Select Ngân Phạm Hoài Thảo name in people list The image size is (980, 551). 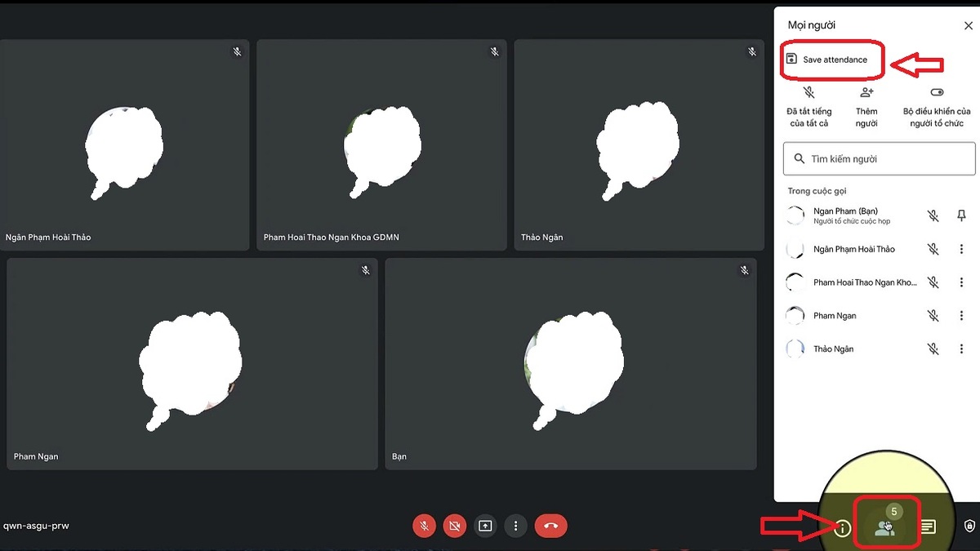pos(854,249)
